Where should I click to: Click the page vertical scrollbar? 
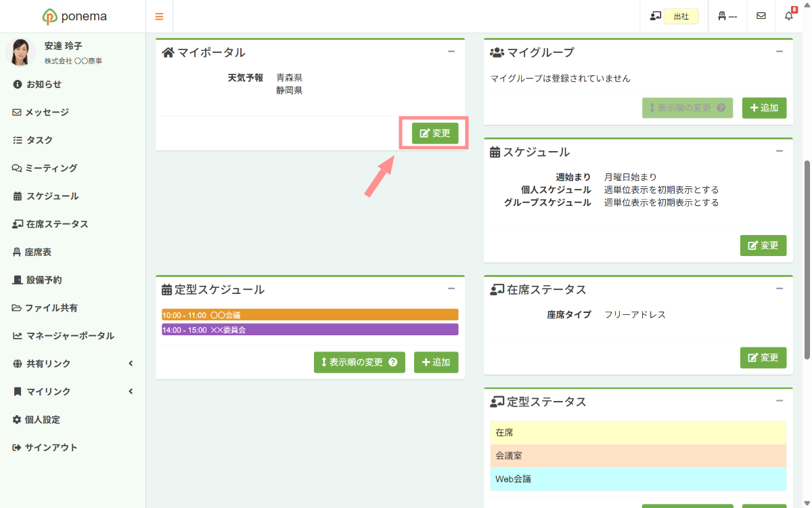coord(807,259)
